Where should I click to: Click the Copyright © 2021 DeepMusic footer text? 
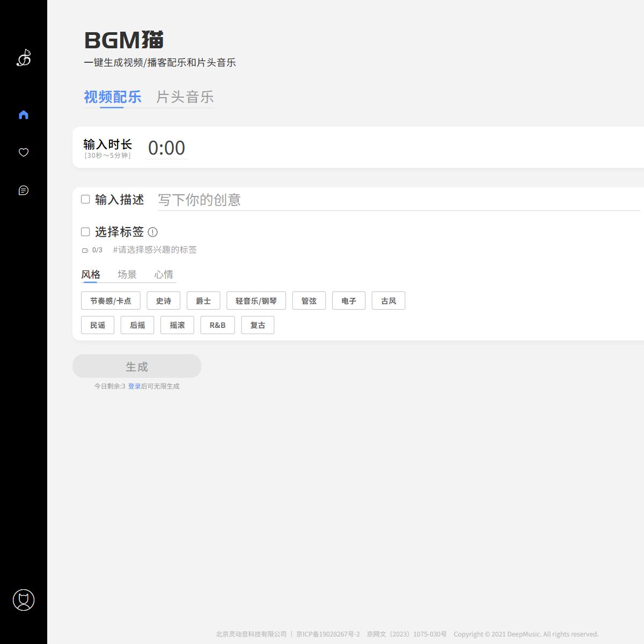pyautogui.click(x=526, y=634)
